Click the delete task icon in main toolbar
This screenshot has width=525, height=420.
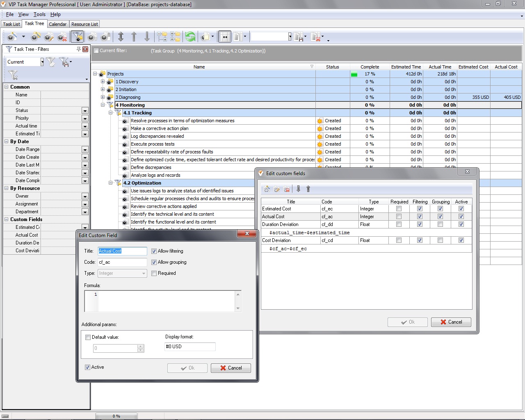pos(62,37)
